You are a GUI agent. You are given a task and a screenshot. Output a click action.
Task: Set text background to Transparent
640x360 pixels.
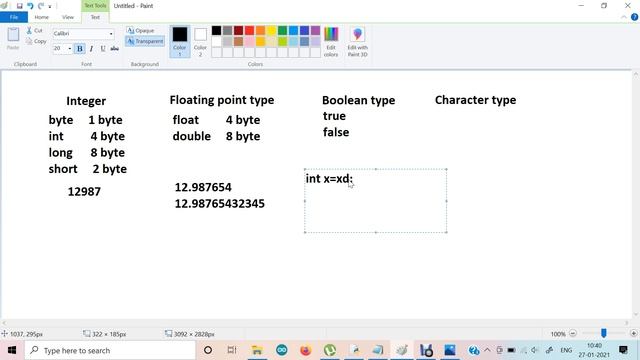pos(145,41)
